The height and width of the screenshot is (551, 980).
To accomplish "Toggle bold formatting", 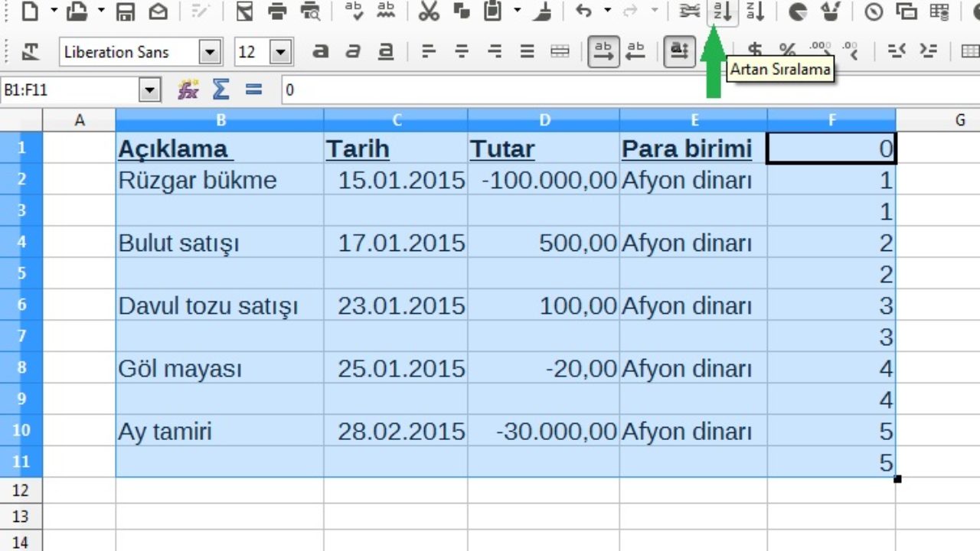I will click(x=320, y=51).
